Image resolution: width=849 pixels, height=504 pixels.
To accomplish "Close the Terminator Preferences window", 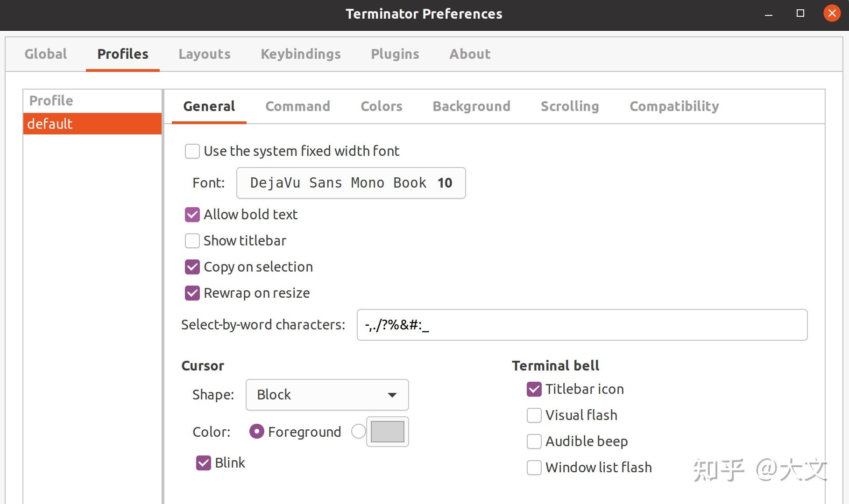I will (832, 14).
